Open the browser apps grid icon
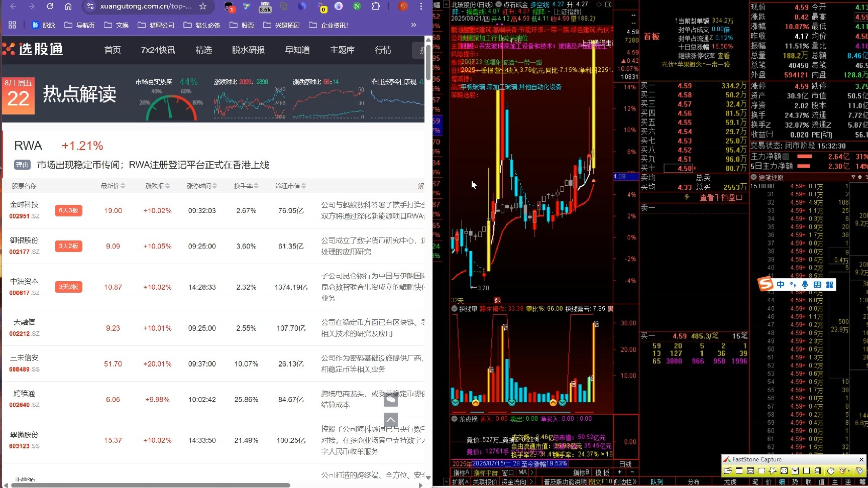Screen dimensions: 868x488 click(x=13, y=25)
